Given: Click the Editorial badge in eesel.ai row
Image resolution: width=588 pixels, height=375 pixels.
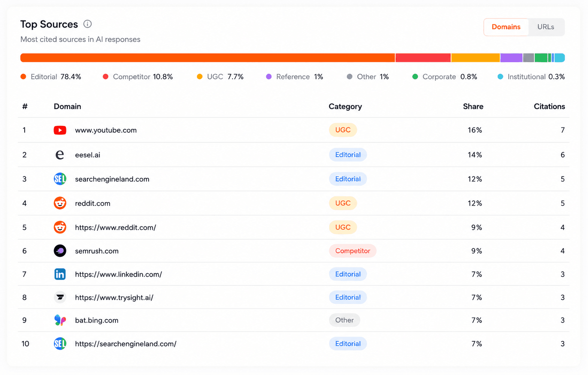Looking at the screenshot, I should point(348,155).
